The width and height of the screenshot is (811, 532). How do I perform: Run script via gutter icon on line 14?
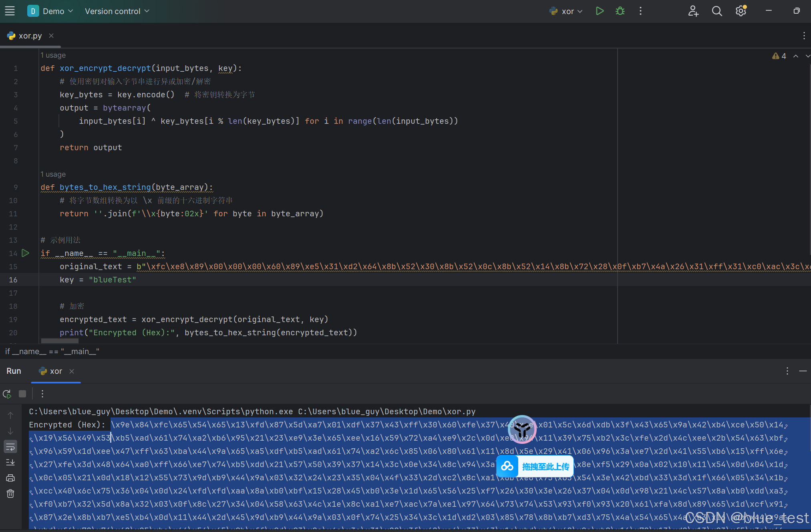click(26, 253)
